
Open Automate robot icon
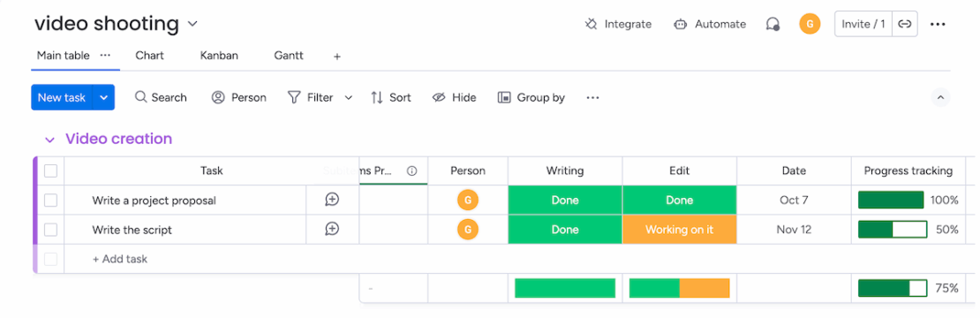click(x=680, y=25)
